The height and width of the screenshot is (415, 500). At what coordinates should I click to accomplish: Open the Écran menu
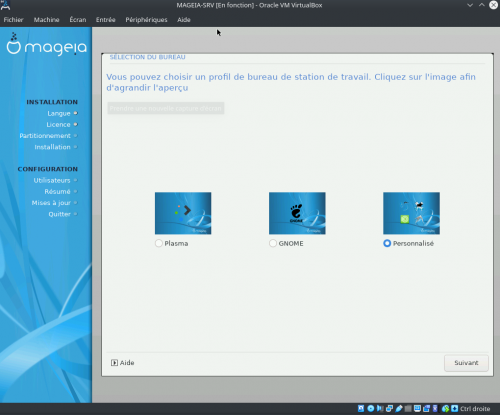pyautogui.click(x=78, y=20)
